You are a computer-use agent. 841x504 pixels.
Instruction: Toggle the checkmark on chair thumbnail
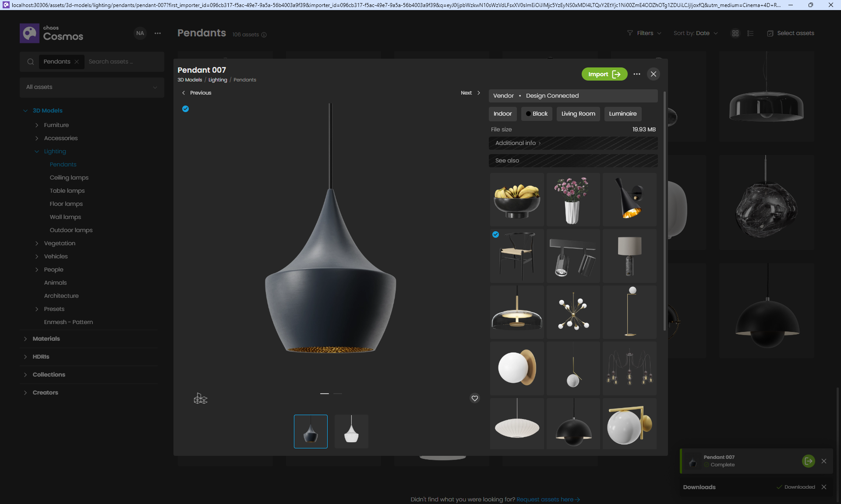point(495,234)
